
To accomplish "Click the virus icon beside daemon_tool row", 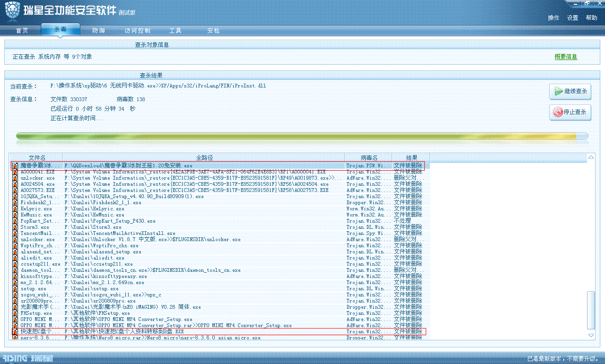I will point(15,270).
